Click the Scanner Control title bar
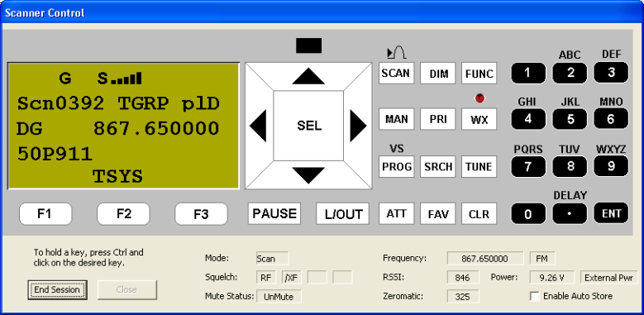The height and width of the screenshot is (315, 644). coord(322,12)
